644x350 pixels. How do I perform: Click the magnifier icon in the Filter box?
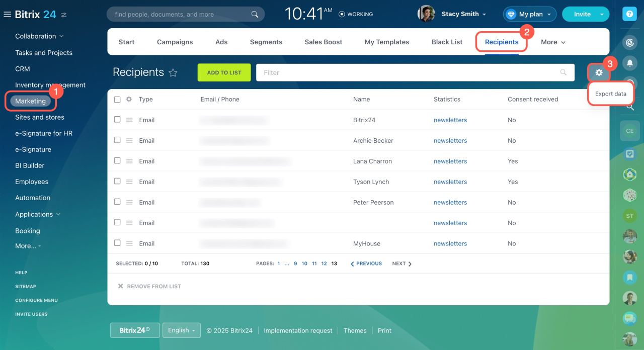click(x=563, y=72)
